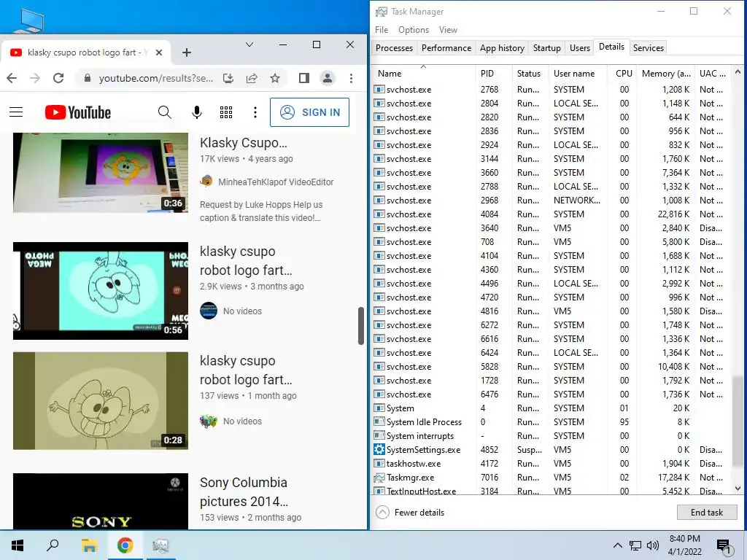Open MinheaTehKlapof VideoEditor channel link
747x560 pixels.
click(276, 182)
